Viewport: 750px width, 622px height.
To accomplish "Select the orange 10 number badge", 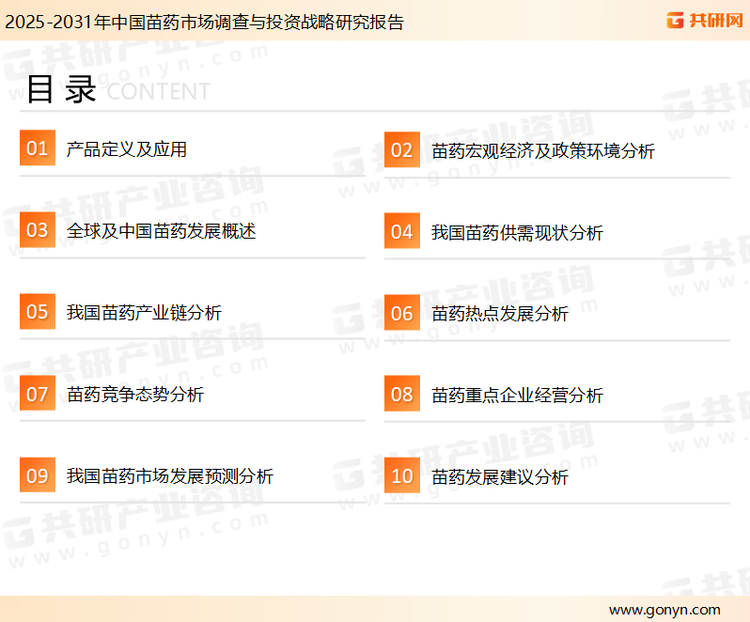I will click(402, 476).
